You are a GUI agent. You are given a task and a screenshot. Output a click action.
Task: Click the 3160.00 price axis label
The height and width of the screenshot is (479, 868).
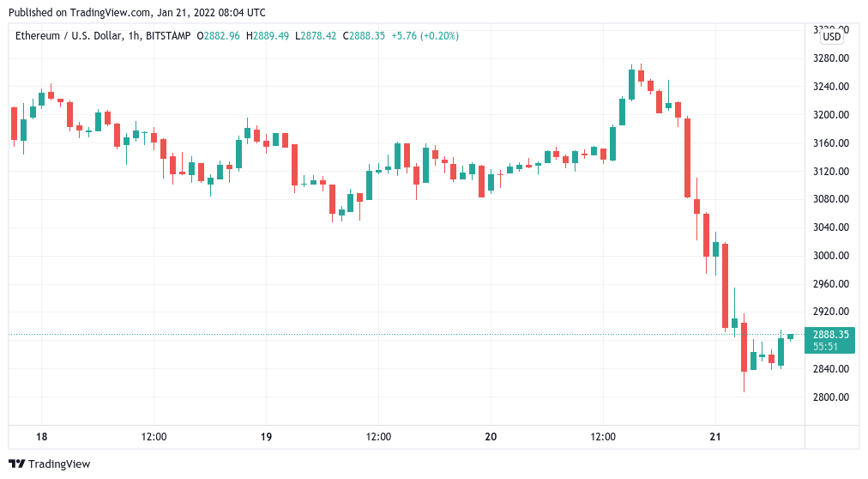[831, 143]
